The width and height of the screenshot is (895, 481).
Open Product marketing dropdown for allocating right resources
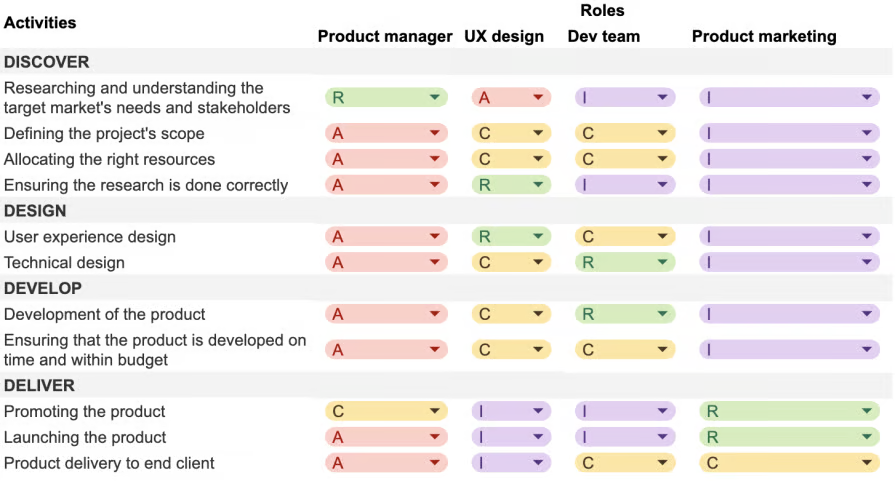click(789, 159)
